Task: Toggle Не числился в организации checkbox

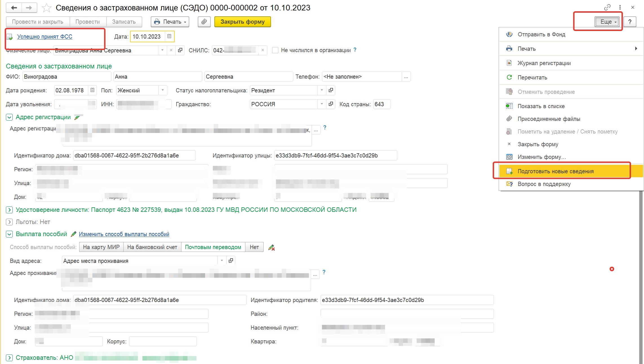Action: pos(275,50)
